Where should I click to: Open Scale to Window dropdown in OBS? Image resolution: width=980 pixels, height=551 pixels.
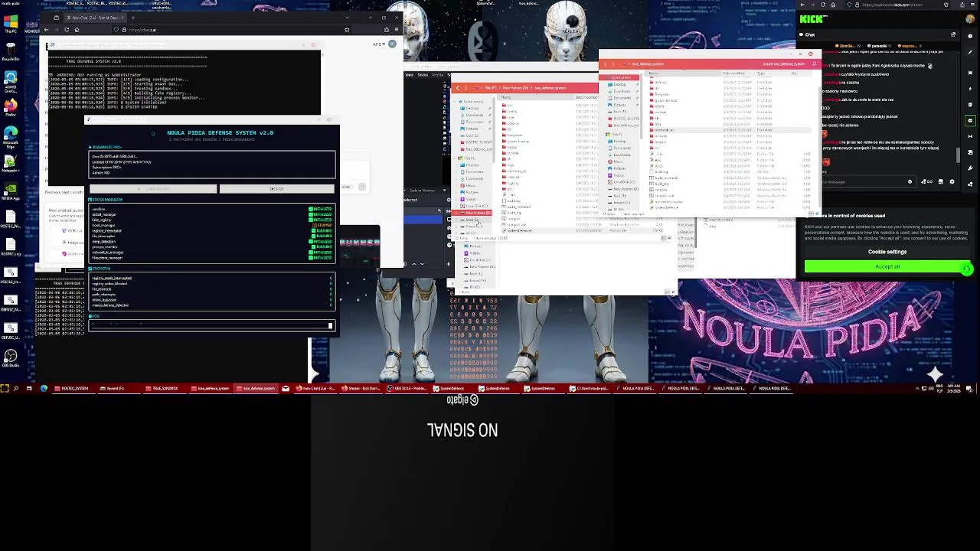[426, 191]
